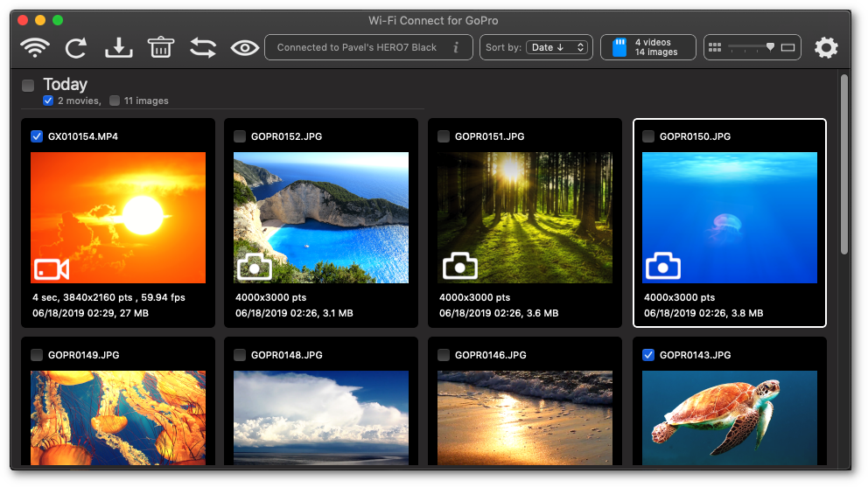Uncheck the GOPR0143.JPG checkbox
The image size is (868, 487).
pyautogui.click(x=648, y=355)
